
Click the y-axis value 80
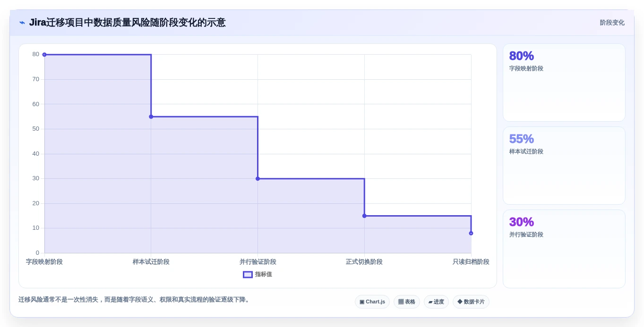pyautogui.click(x=36, y=54)
